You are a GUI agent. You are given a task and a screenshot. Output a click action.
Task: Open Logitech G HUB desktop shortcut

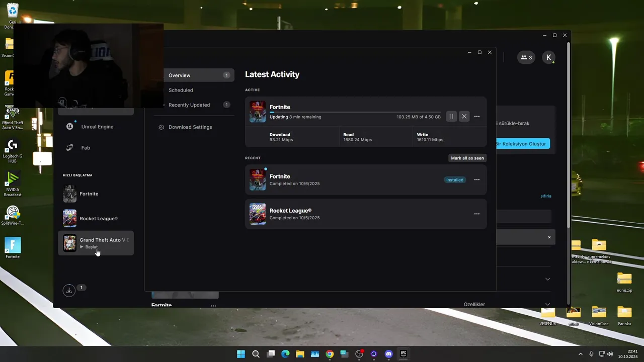[x=12, y=151]
